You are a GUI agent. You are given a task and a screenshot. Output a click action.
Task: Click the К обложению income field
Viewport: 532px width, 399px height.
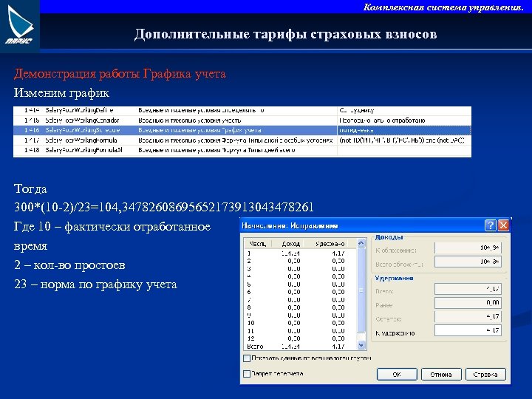click(468, 248)
